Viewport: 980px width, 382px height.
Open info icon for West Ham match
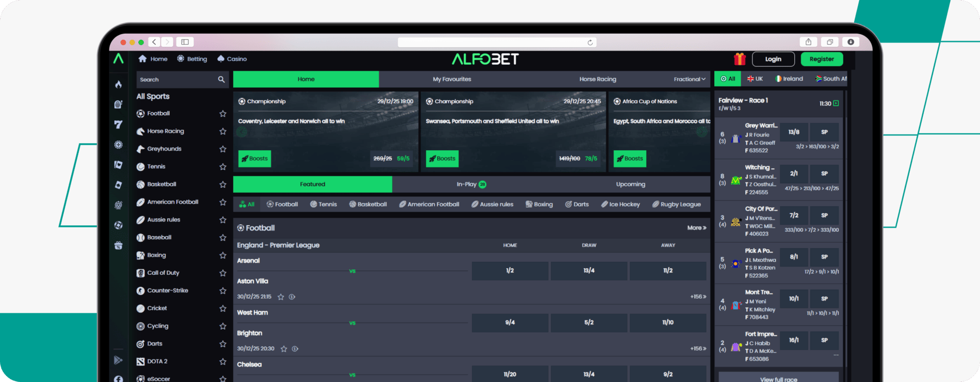coord(295,349)
